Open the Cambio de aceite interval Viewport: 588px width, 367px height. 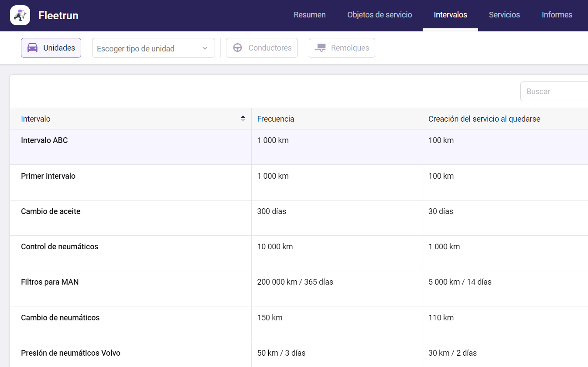coord(51,211)
